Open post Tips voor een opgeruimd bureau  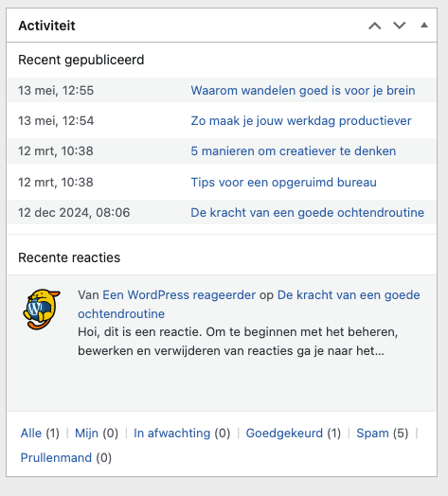click(x=284, y=182)
